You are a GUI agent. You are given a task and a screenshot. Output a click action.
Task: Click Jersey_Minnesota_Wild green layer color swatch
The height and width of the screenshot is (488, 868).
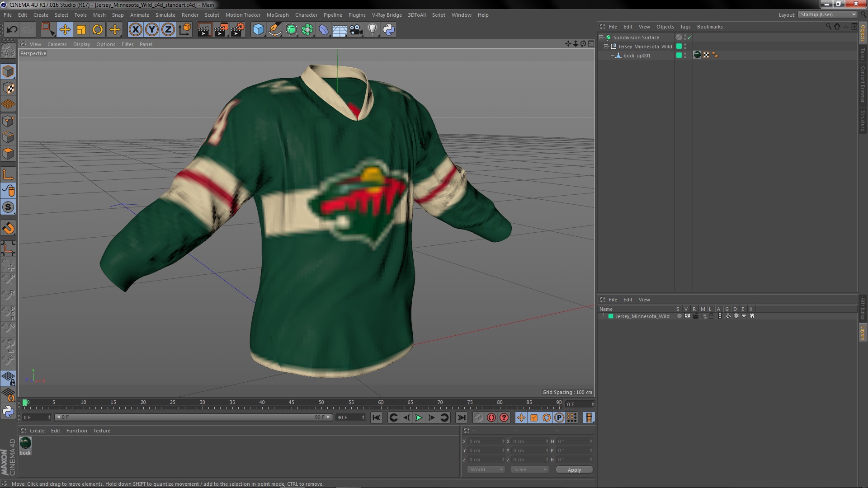tap(611, 316)
